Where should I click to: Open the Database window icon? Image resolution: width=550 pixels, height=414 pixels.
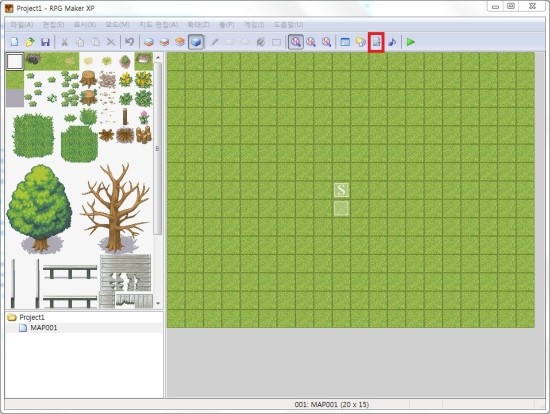tap(345, 42)
